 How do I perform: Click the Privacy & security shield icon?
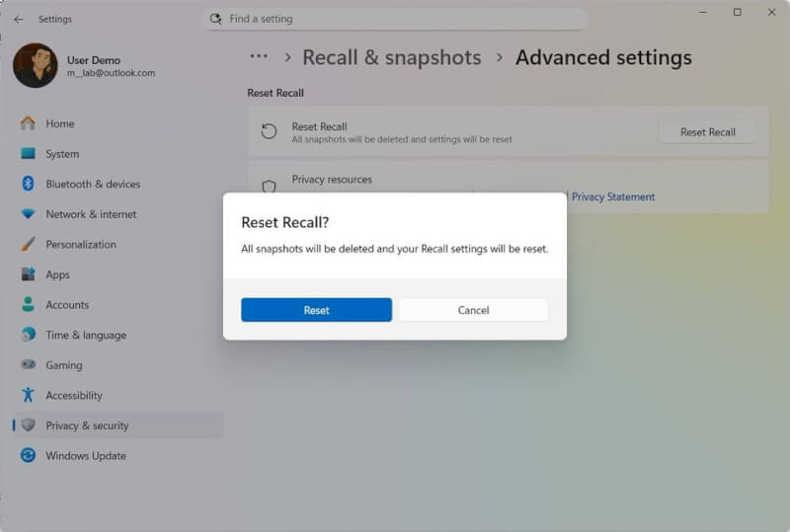[28, 425]
